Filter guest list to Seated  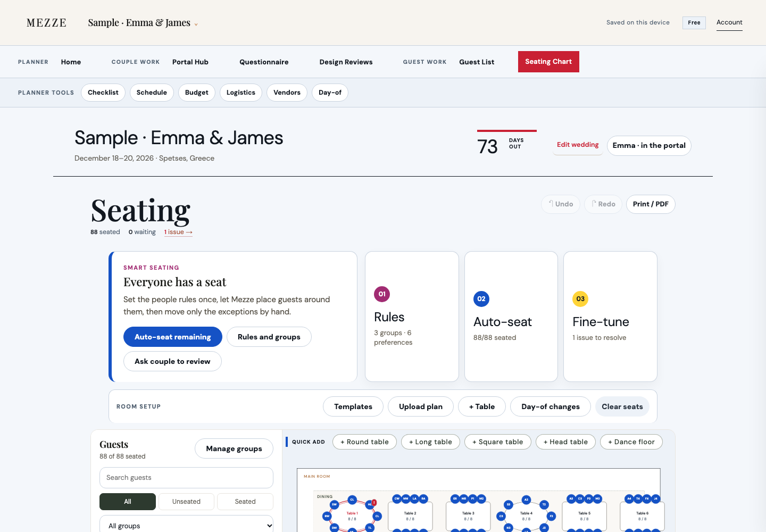(245, 502)
